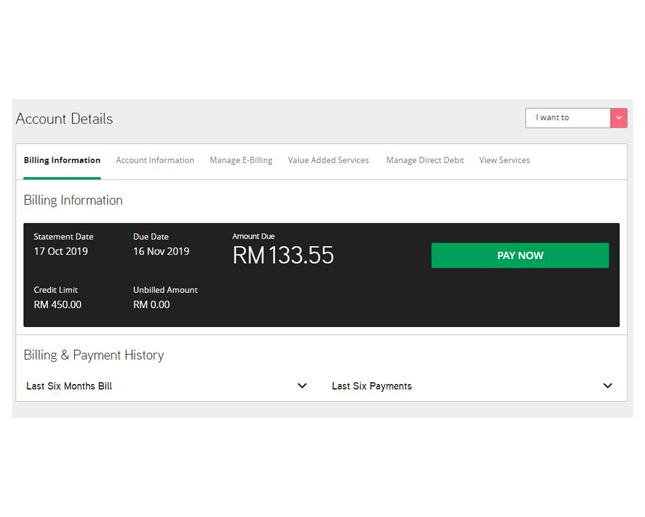Switch to the Billing Information tab
645x517 pixels.
pos(62,160)
